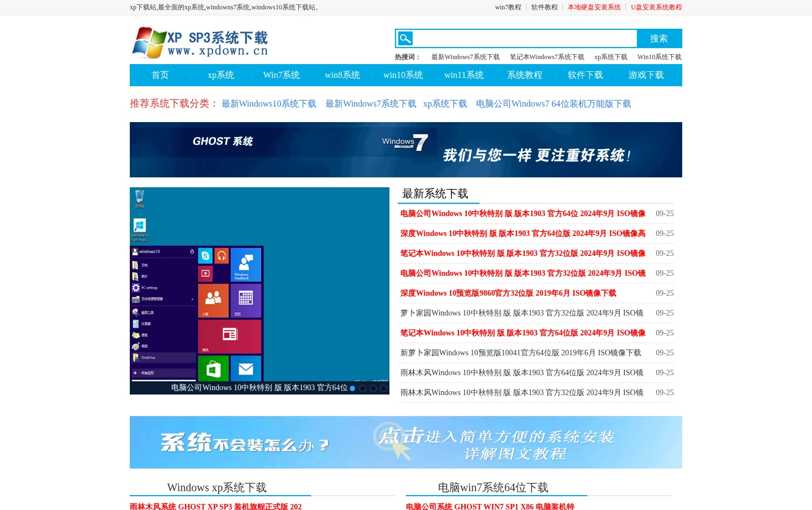Click the Windows 10 carousel slide image
812x510 pixels.
point(260,284)
